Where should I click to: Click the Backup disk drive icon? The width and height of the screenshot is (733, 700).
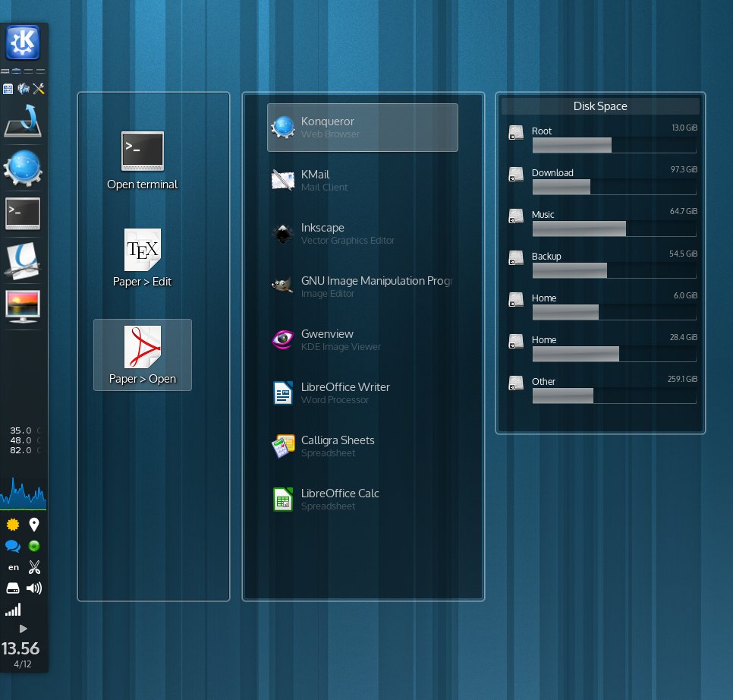(516, 258)
